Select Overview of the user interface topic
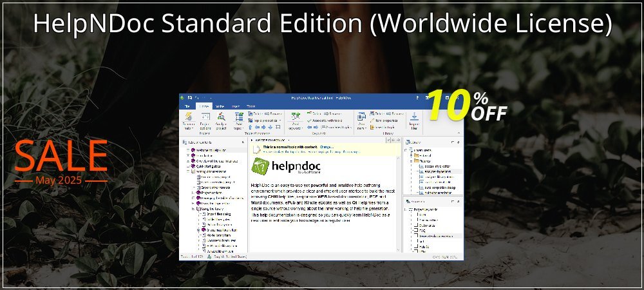 pyautogui.click(x=216, y=161)
